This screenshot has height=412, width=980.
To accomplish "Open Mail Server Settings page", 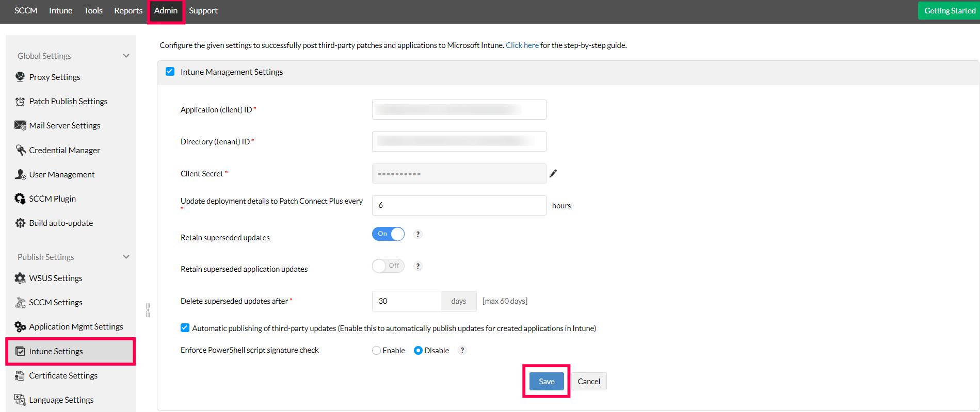I will [65, 125].
